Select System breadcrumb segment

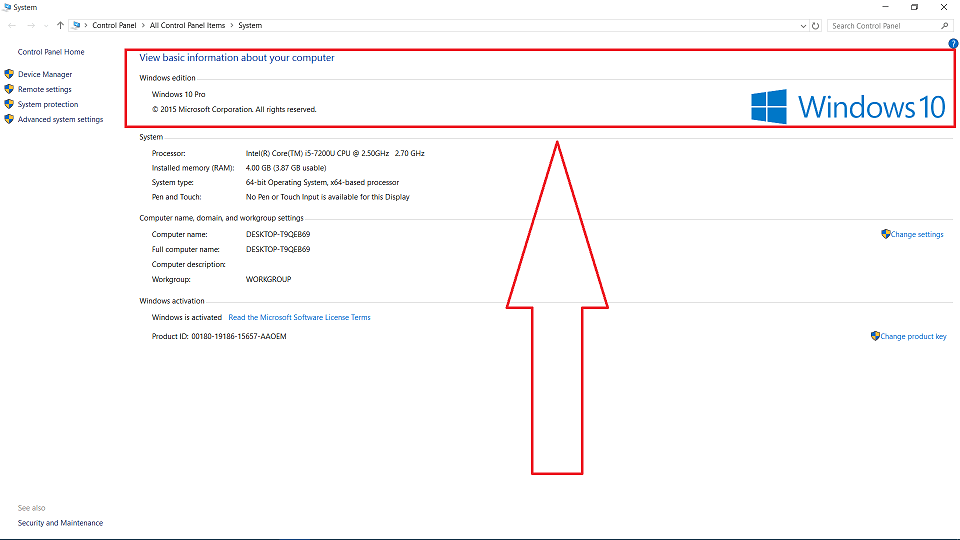tap(250, 26)
